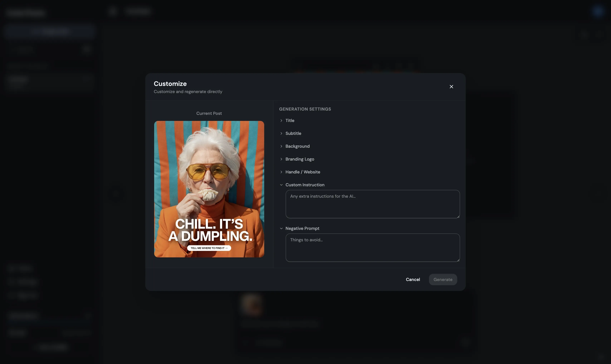The image size is (611, 364).
Task: Click inside the Custom Instruction text box
Action: tap(372, 204)
